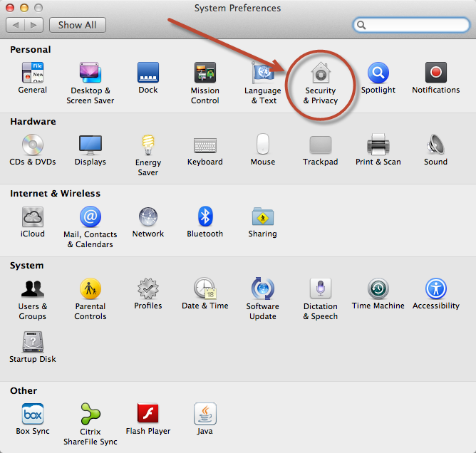Go forward with the right arrow button
Viewport: 476px width, 453px height.
[33, 25]
